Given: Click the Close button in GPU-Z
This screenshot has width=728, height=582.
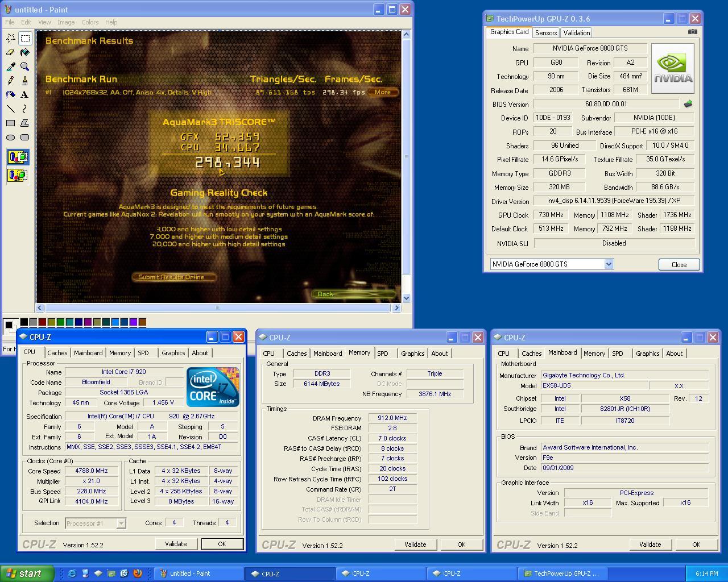Looking at the screenshot, I should point(679,264).
